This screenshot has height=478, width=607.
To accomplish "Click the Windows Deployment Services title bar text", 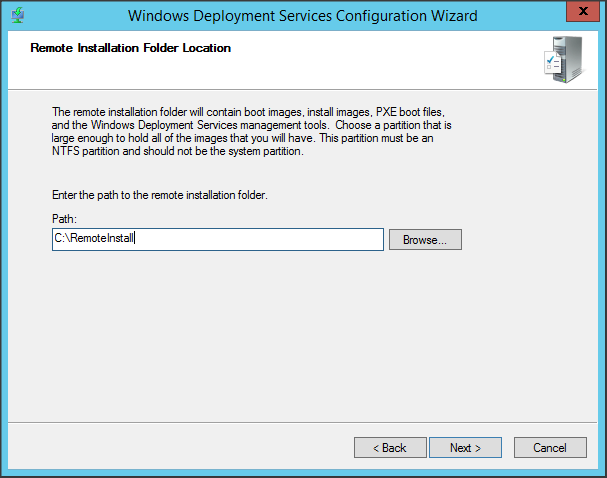I will click(303, 15).
